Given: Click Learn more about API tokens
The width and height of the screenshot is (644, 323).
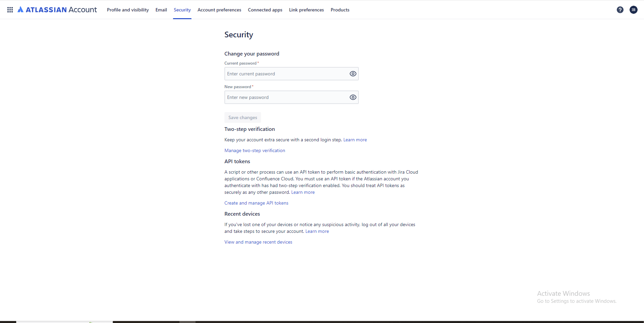Looking at the screenshot, I should click(x=303, y=192).
